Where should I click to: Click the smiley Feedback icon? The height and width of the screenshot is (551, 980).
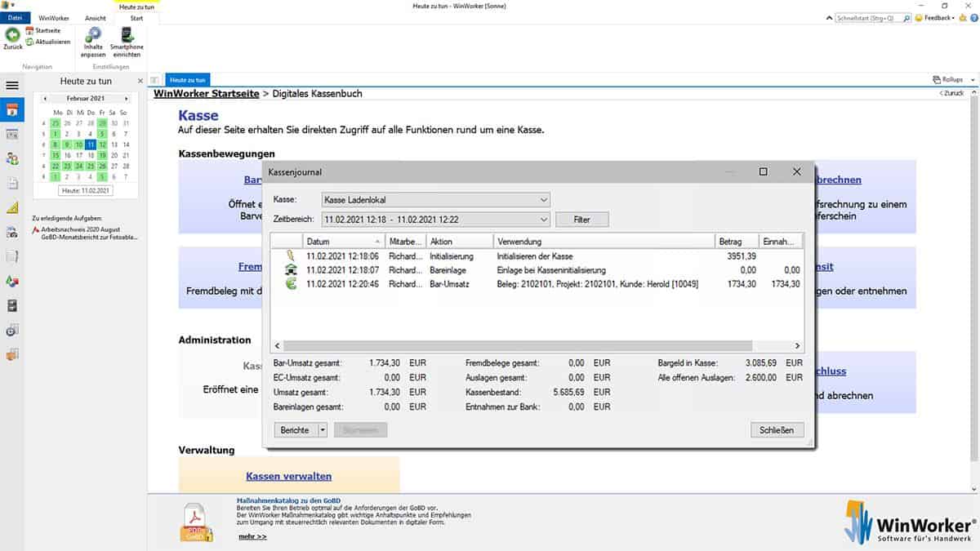(919, 17)
